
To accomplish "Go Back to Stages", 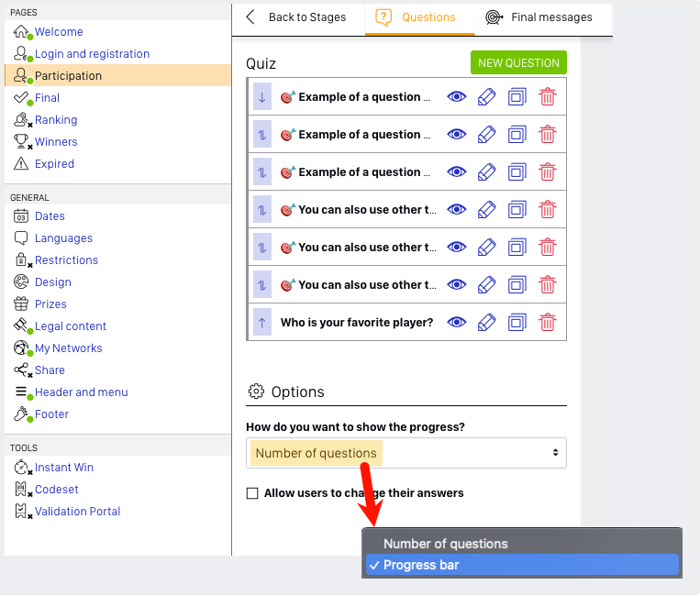I will tap(296, 17).
